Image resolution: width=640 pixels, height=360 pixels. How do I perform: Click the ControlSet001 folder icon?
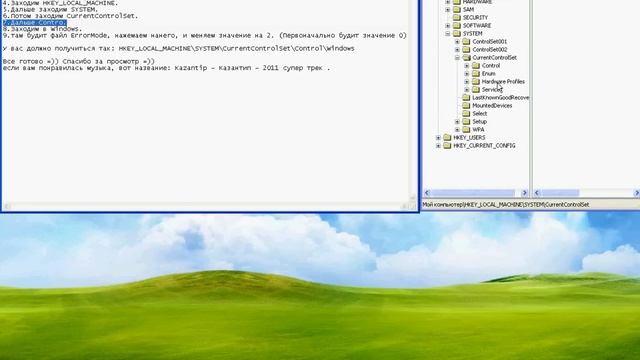467,41
